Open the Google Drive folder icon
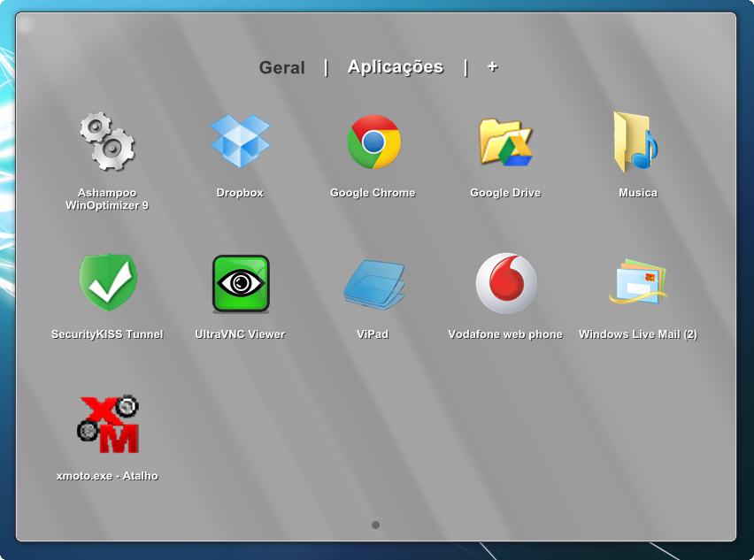754x560 pixels. pos(506,142)
